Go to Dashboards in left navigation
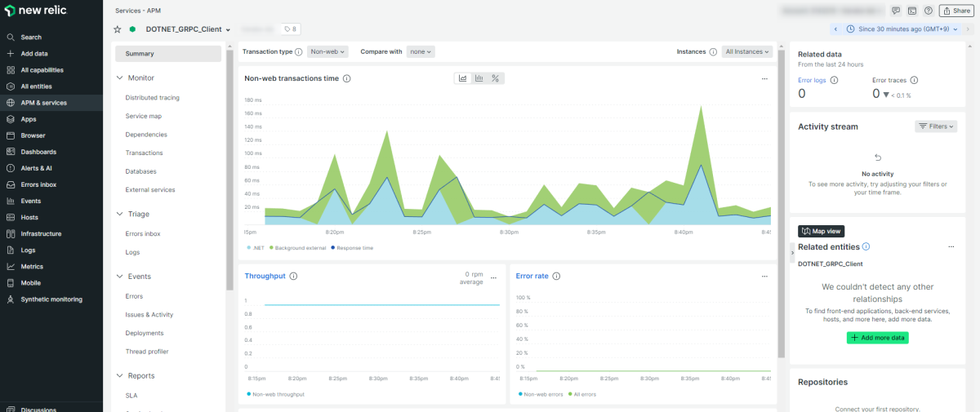Screen dimensions: 980x412 [x=38, y=152]
